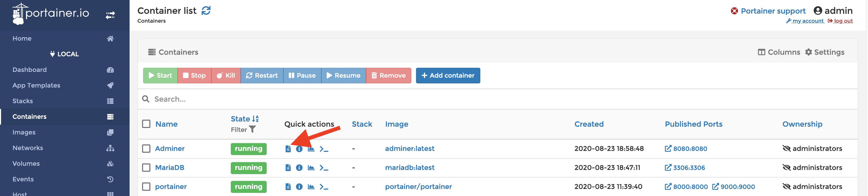Sort the table by Name
868x196 pixels.
coord(167,124)
